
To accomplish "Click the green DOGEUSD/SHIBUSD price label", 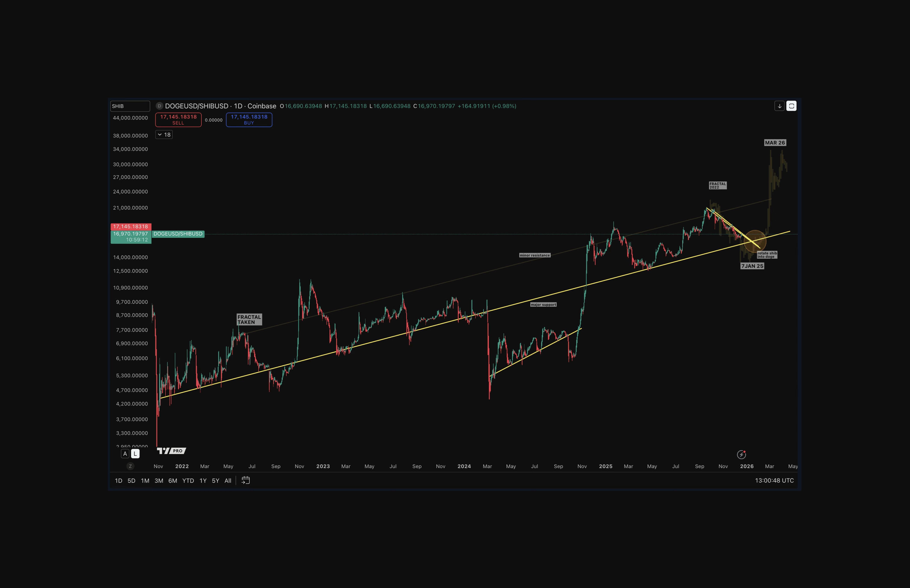I will (178, 234).
